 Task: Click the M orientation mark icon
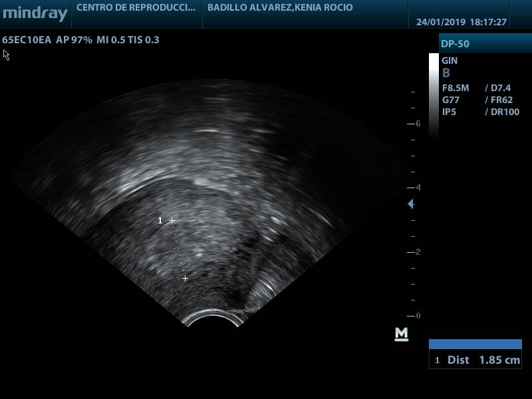(x=401, y=334)
